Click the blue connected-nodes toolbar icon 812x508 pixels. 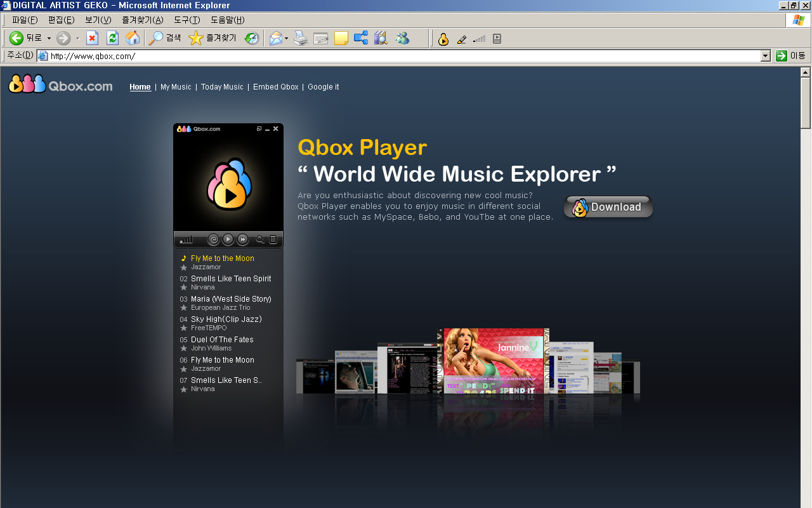(361, 38)
